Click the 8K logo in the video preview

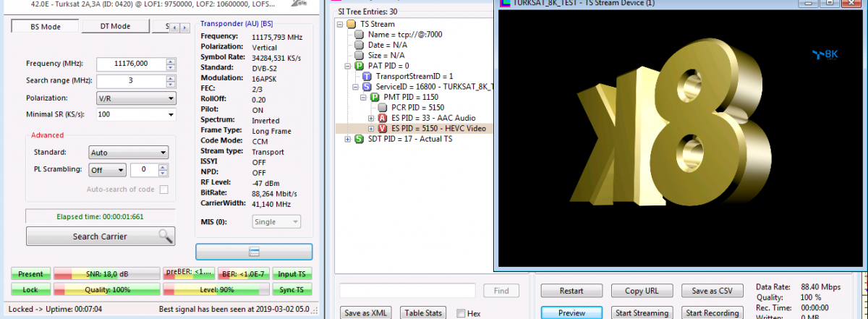824,54
